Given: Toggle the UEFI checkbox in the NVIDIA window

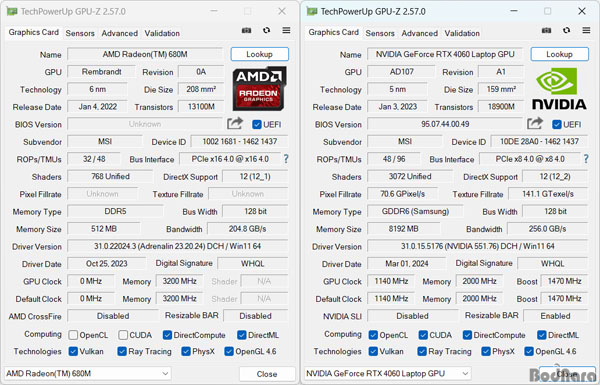Looking at the screenshot, I should [557, 124].
